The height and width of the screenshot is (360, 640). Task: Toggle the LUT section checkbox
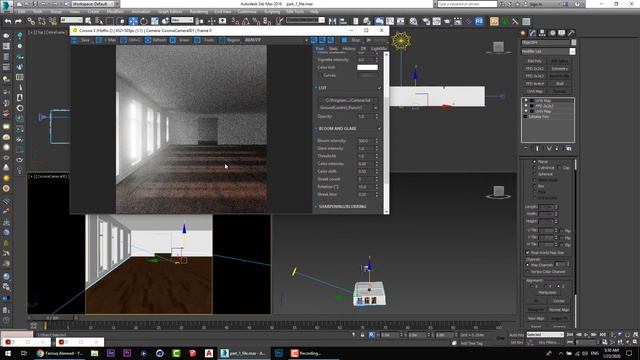pos(379,88)
